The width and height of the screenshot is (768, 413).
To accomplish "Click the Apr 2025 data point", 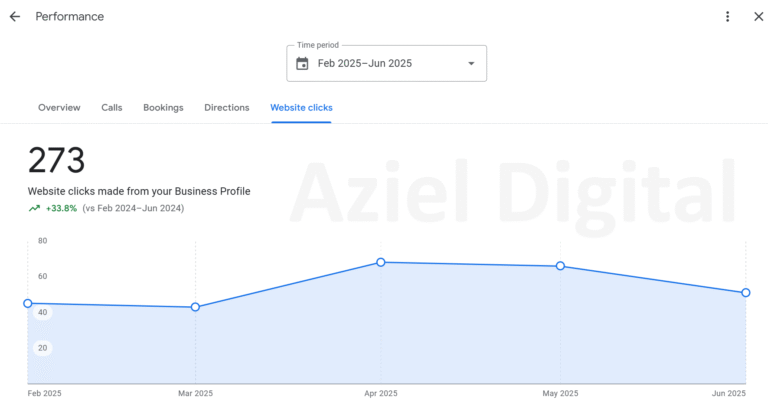I will coord(381,262).
